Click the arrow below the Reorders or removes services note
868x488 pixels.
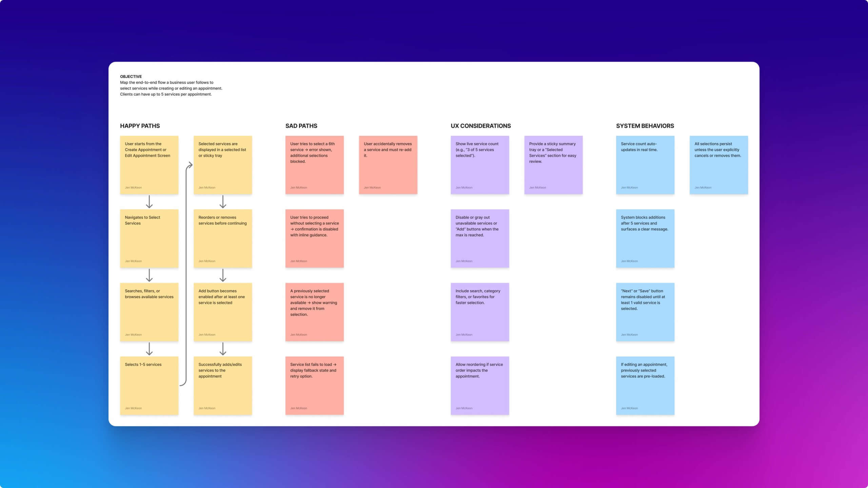point(223,275)
